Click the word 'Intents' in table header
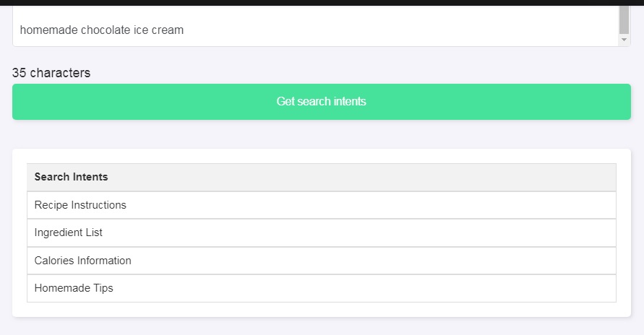The height and width of the screenshot is (335, 644). coord(90,177)
